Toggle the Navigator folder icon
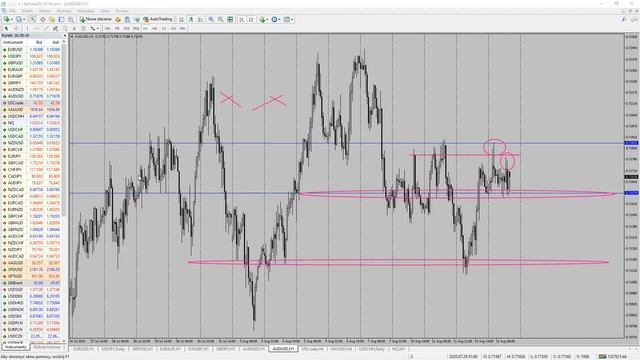640x360 pixels. [x=52, y=19]
